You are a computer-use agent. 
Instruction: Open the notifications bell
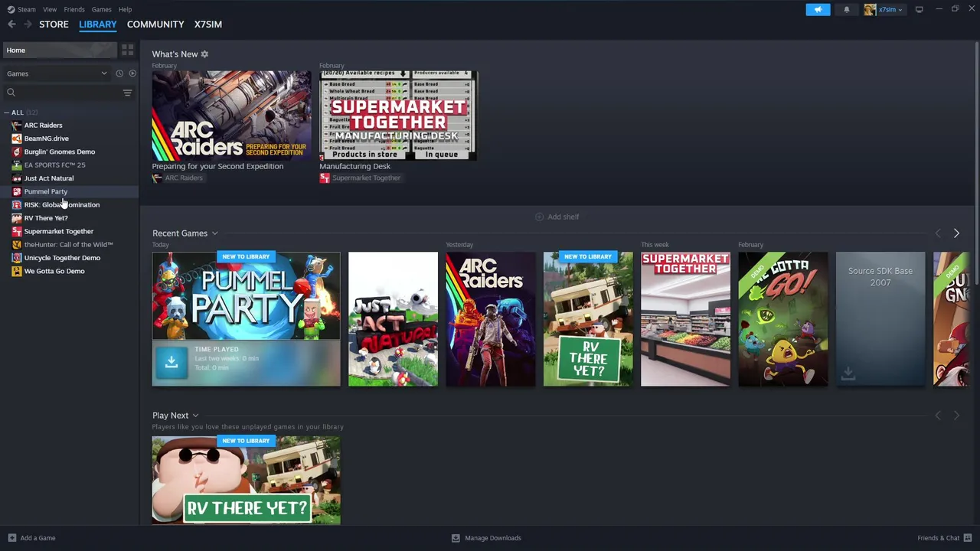(x=846, y=9)
